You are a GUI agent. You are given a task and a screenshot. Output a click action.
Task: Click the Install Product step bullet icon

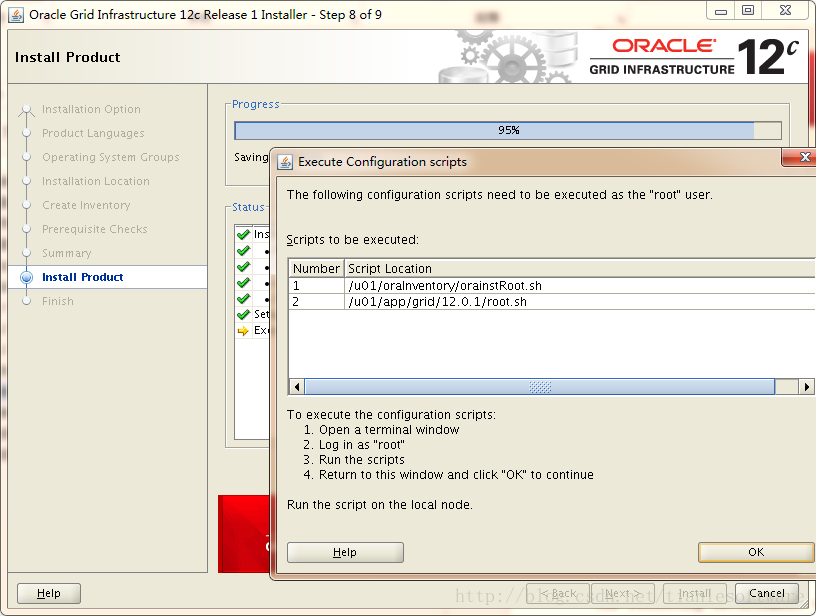click(x=27, y=277)
